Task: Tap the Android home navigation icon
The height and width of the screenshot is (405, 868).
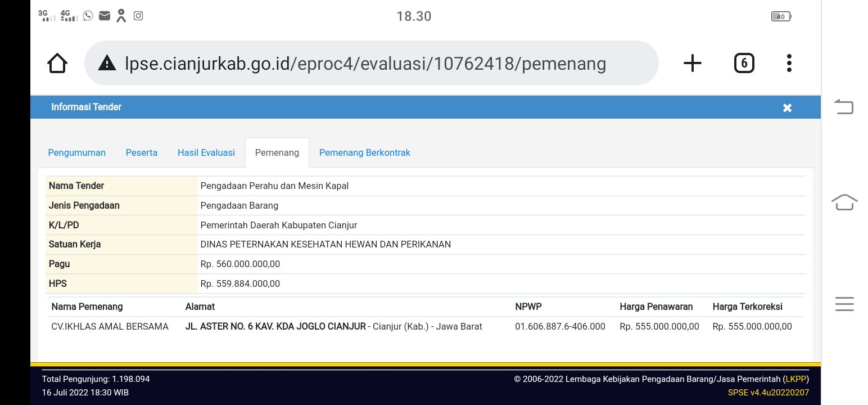Action: (x=844, y=202)
